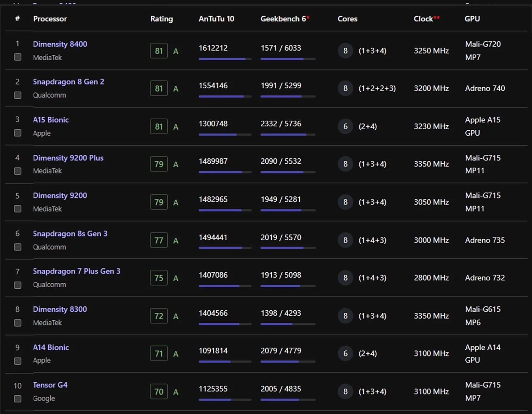Open the A15 Bionic processor link
The image size is (532, 414).
pos(51,120)
